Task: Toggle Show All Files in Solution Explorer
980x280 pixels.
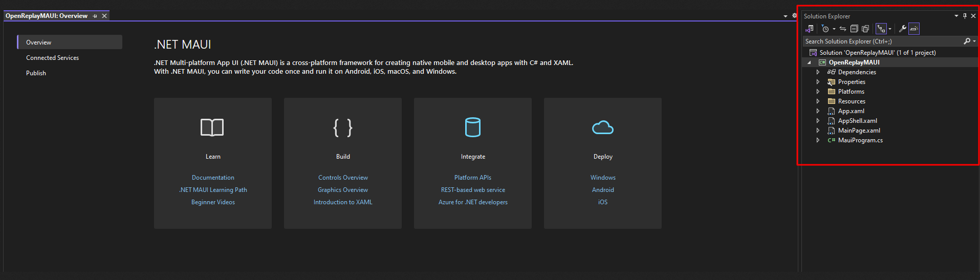Action: tap(865, 29)
